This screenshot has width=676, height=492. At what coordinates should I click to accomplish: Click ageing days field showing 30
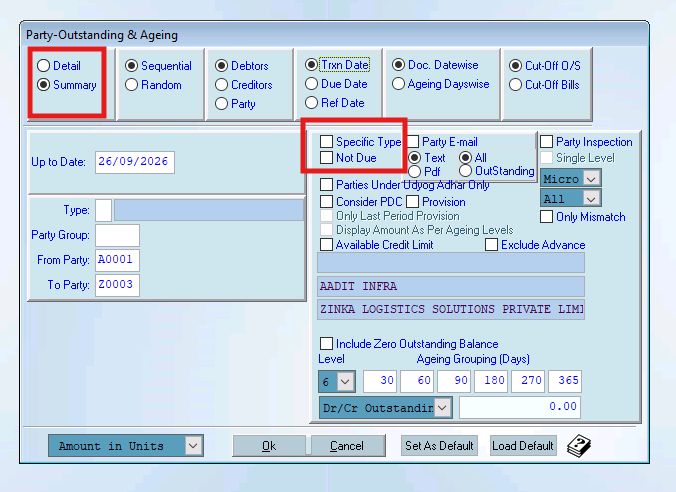click(x=379, y=381)
